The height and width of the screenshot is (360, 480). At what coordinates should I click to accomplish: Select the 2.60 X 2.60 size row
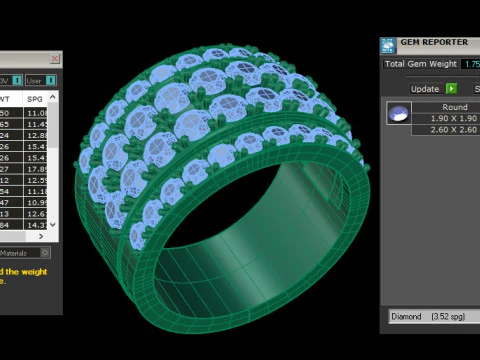pyautogui.click(x=446, y=130)
